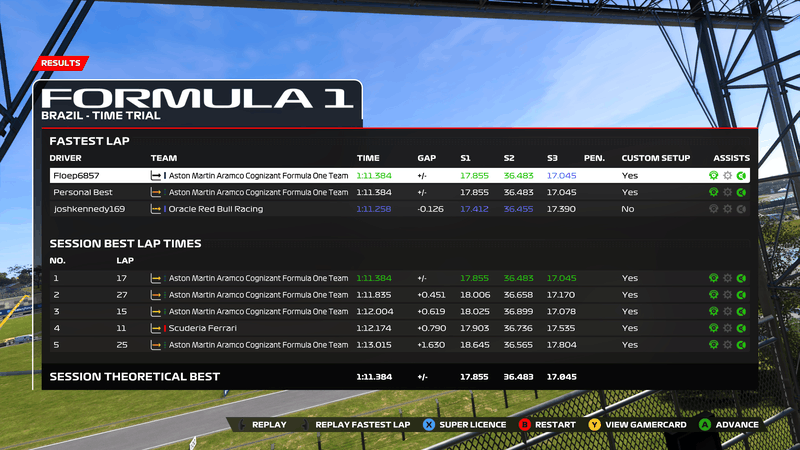Open View Gamercard
Screen dimensions: 800x450
coord(646,424)
